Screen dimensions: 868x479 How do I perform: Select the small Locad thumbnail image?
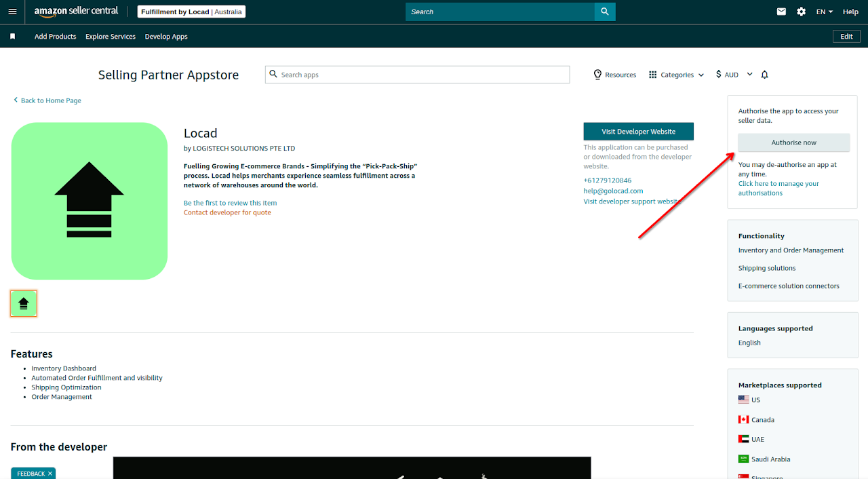point(24,303)
